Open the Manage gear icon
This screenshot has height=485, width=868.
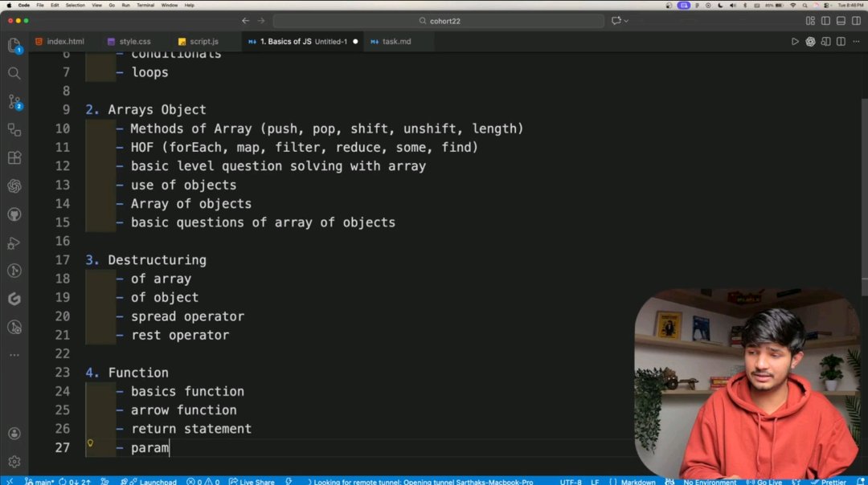(x=14, y=461)
